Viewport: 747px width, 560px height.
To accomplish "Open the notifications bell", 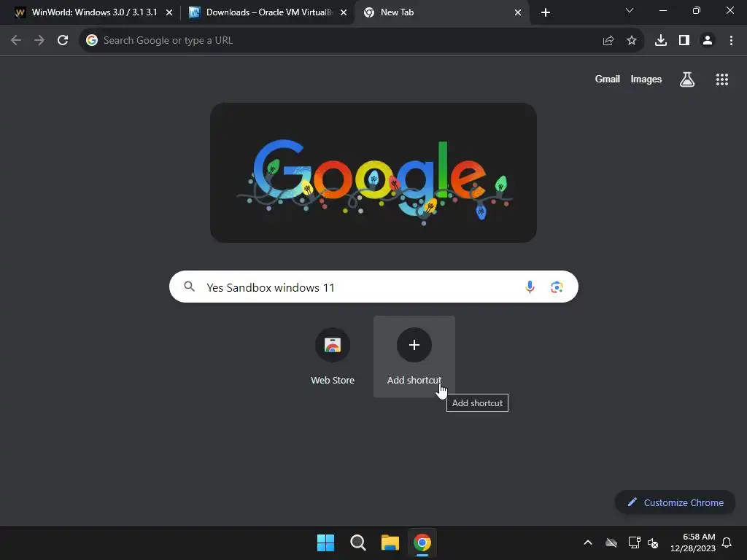I will 727,542.
